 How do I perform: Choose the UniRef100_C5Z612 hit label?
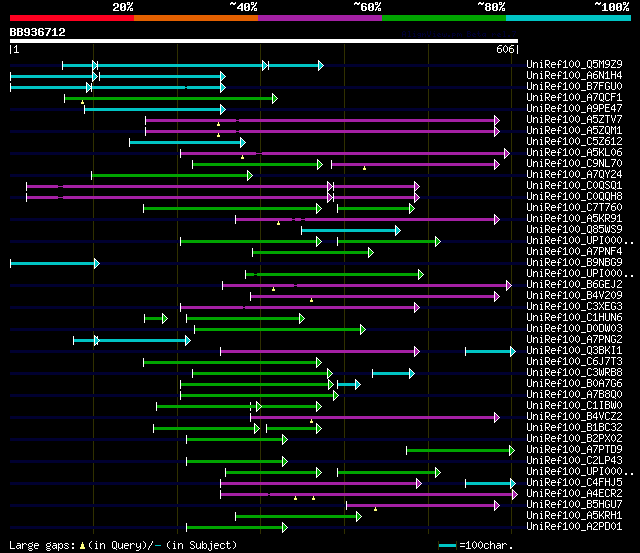tap(574, 142)
